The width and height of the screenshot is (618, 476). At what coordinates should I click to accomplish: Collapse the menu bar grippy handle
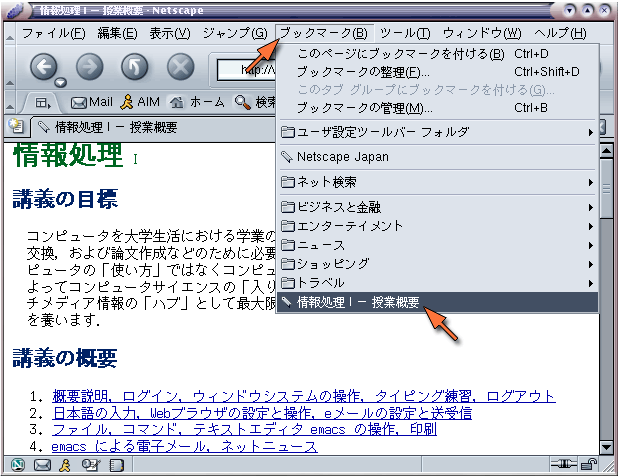(10, 33)
